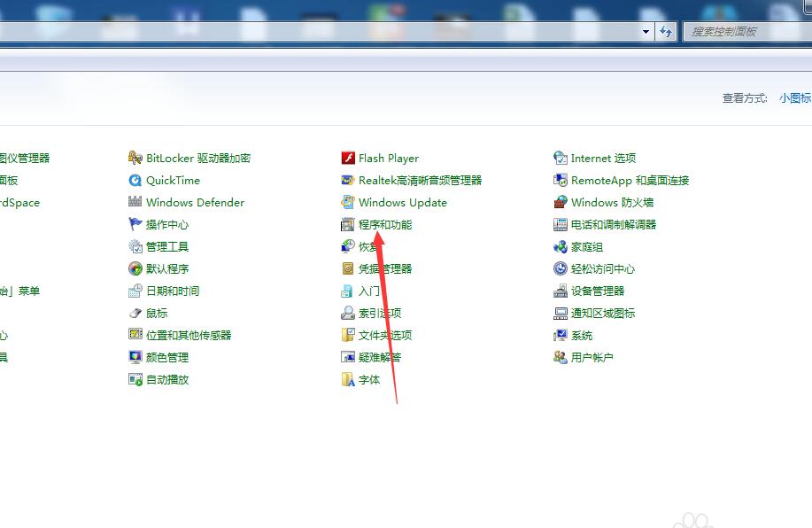Focus the 搜索控制面板 search box
812x528 pixels.
(746, 32)
